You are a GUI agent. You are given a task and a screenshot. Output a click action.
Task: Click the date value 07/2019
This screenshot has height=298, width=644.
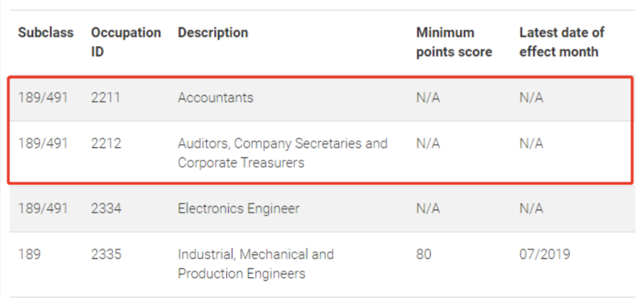point(544,254)
